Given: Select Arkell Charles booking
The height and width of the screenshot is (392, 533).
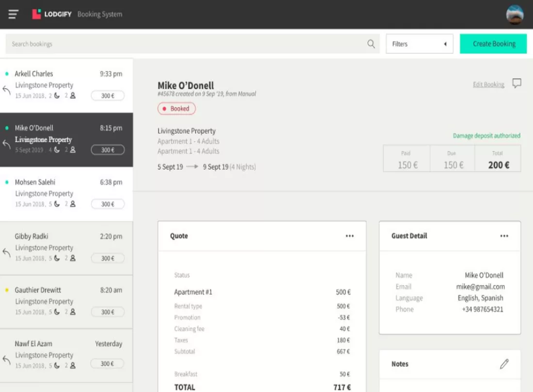Looking at the screenshot, I should [66, 86].
